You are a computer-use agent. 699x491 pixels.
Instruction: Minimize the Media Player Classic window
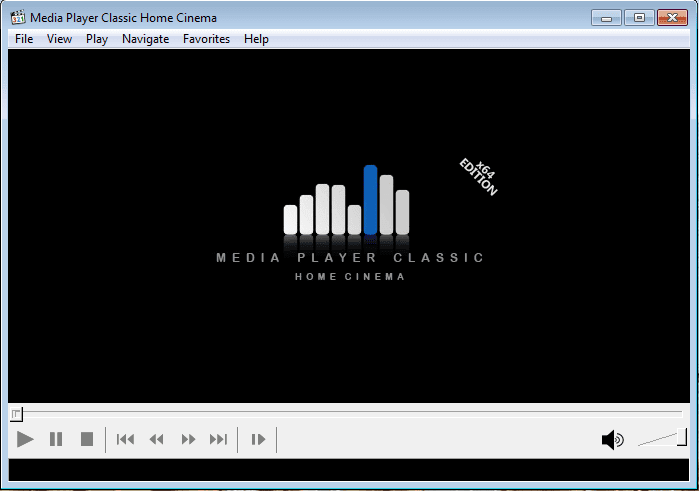pos(606,18)
